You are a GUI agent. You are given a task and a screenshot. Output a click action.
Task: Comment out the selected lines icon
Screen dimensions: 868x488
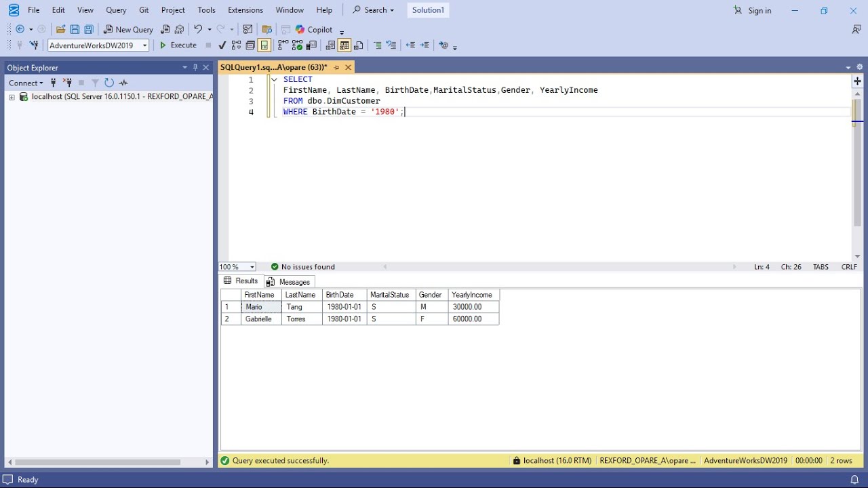378,45
